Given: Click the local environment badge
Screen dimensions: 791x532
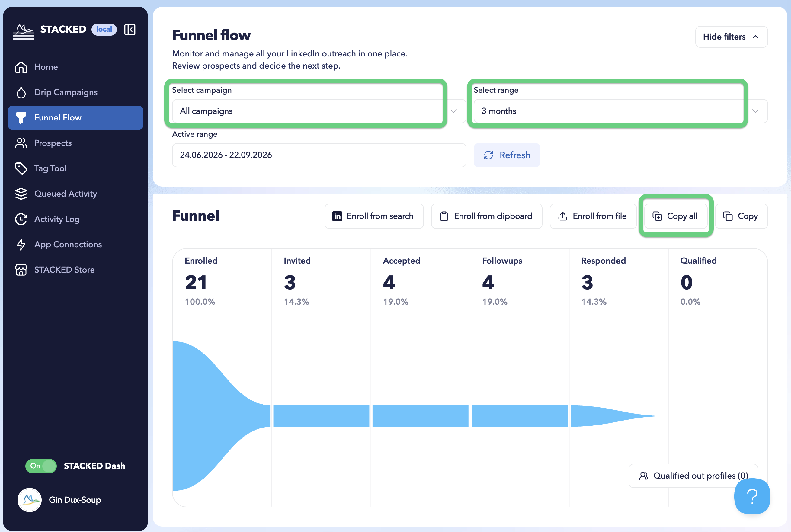Looking at the screenshot, I should [x=104, y=30].
